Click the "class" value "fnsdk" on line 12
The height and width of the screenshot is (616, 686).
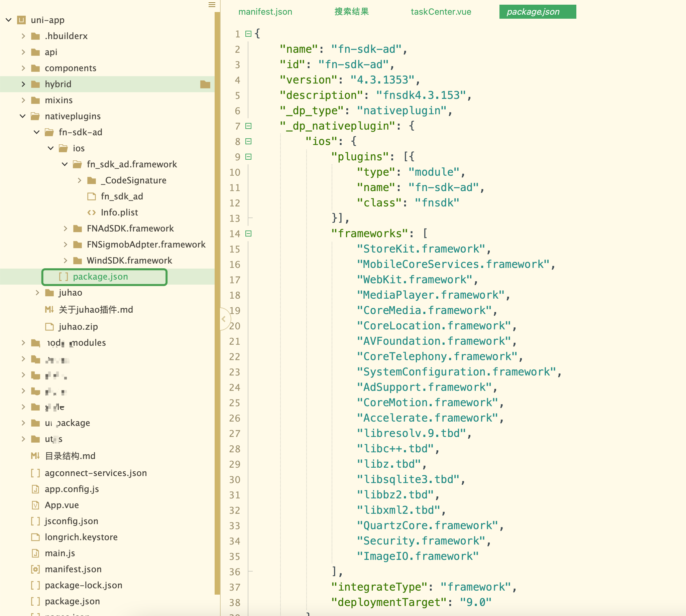tap(437, 203)
